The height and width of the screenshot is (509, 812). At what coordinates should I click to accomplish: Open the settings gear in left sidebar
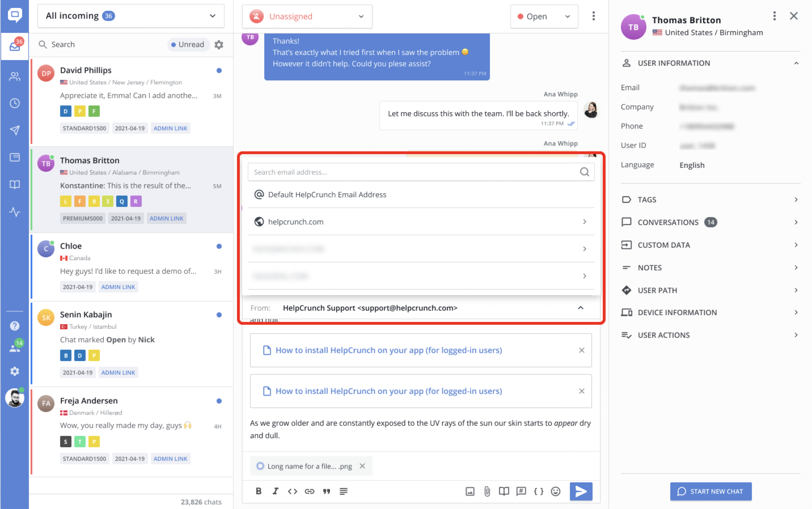click(15, 371)
